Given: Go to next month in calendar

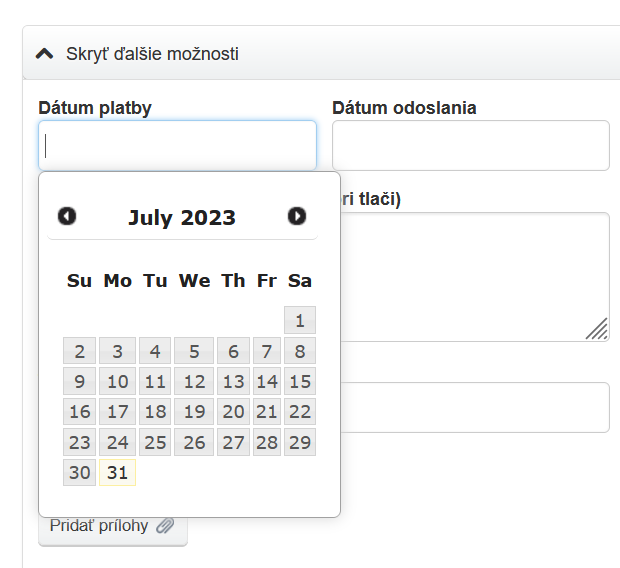Looking at the screenshot, I should pos(297,216).
